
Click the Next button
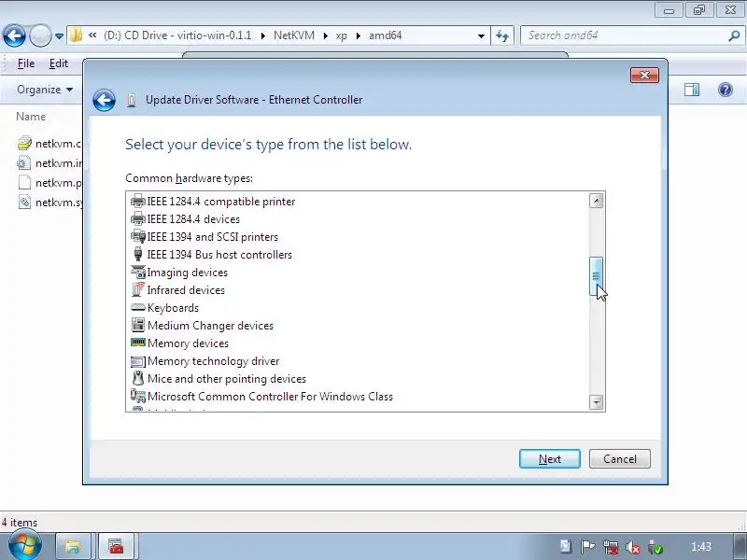[550, 458]
